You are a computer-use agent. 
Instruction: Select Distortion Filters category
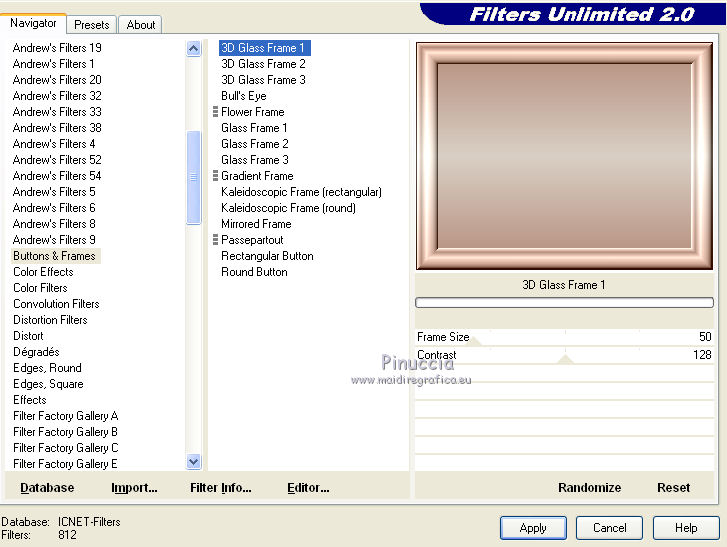point(50,320)
